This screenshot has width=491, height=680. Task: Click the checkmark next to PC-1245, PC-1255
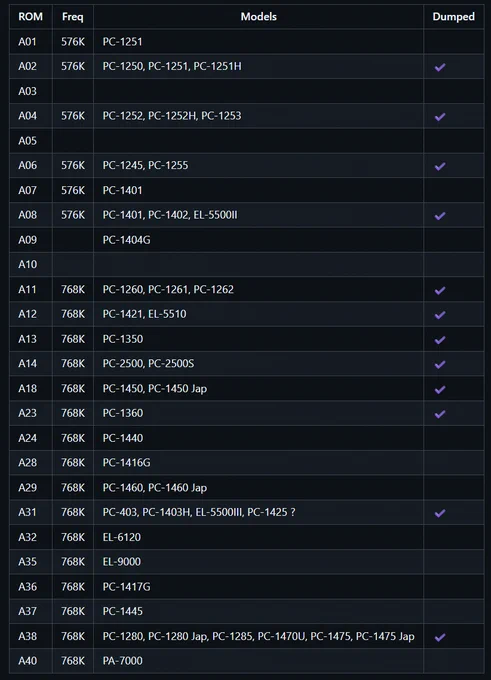click(x=440, y=166)
